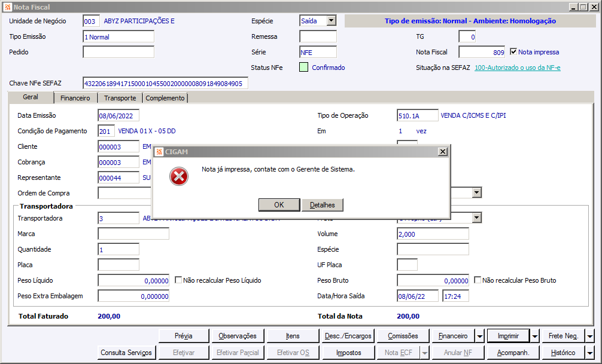Click the Prévia button
Viewport: 602px width, 364px height.
pyautogui.click(x=184, y=336)
